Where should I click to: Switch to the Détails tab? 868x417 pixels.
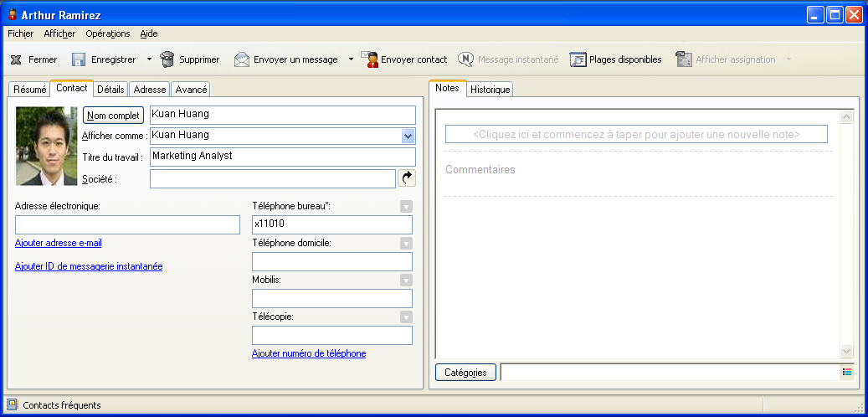[110, 89]
